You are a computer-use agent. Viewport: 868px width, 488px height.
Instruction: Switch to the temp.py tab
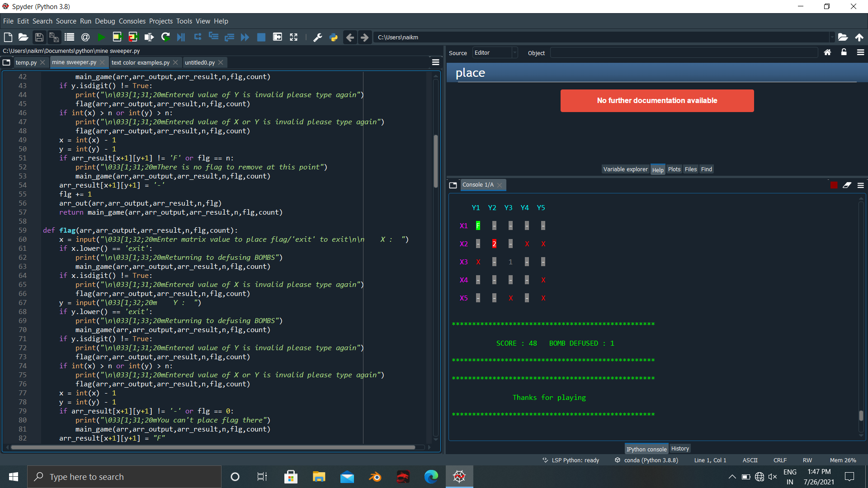26,62
